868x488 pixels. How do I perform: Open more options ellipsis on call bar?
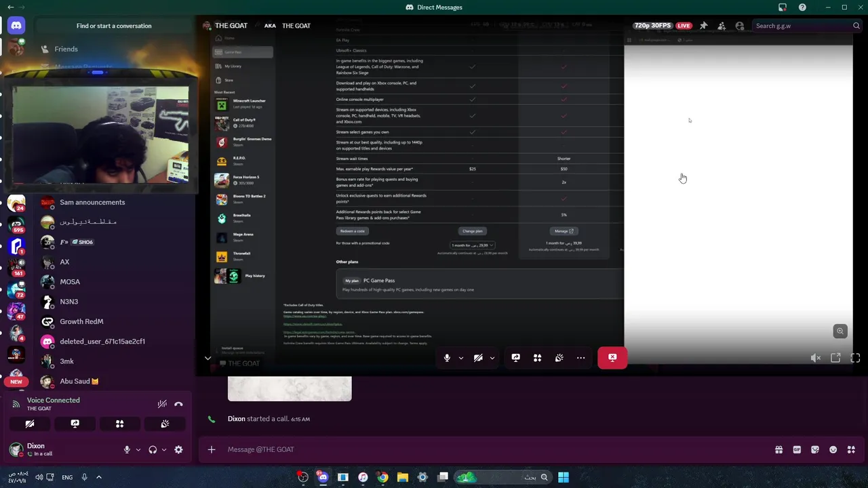click(x=580, y=358)
